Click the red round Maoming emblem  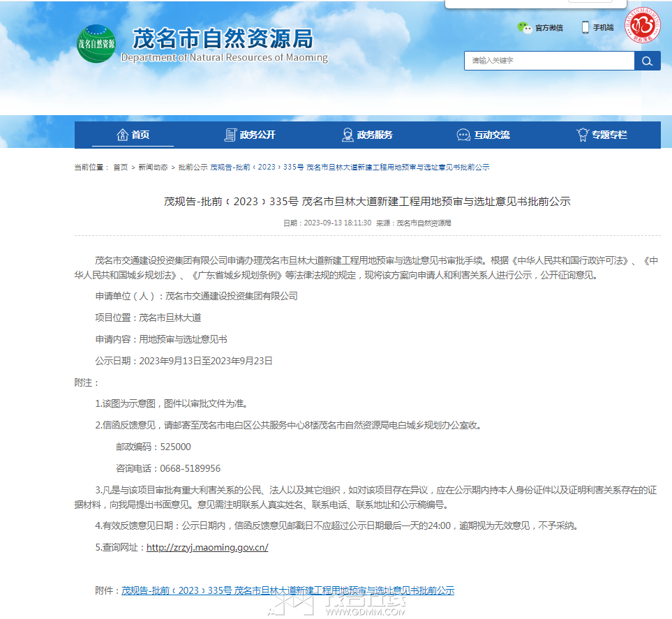[x=643, y=27]
